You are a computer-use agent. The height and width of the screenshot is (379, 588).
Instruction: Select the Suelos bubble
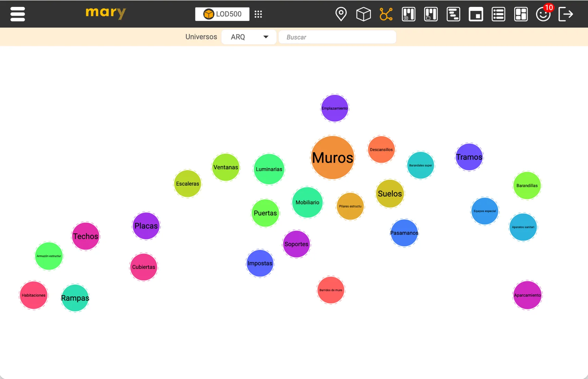(390, 194)
